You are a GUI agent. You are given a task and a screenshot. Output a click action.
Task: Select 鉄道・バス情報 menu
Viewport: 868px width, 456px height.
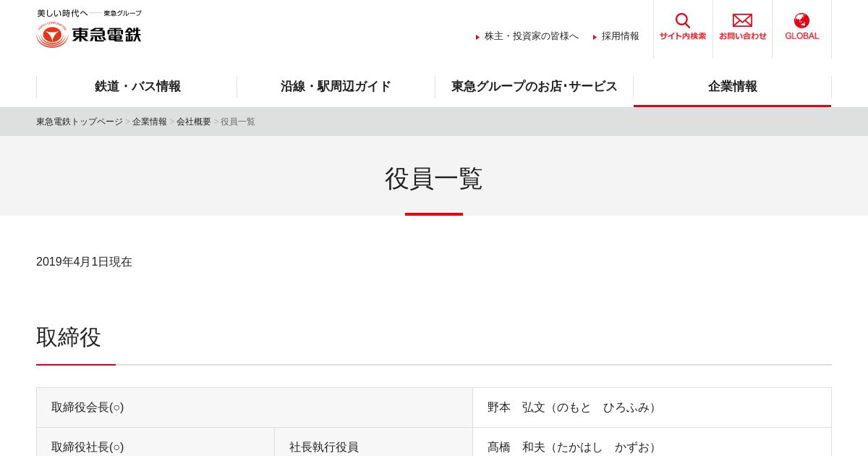(x=137, y=87)
